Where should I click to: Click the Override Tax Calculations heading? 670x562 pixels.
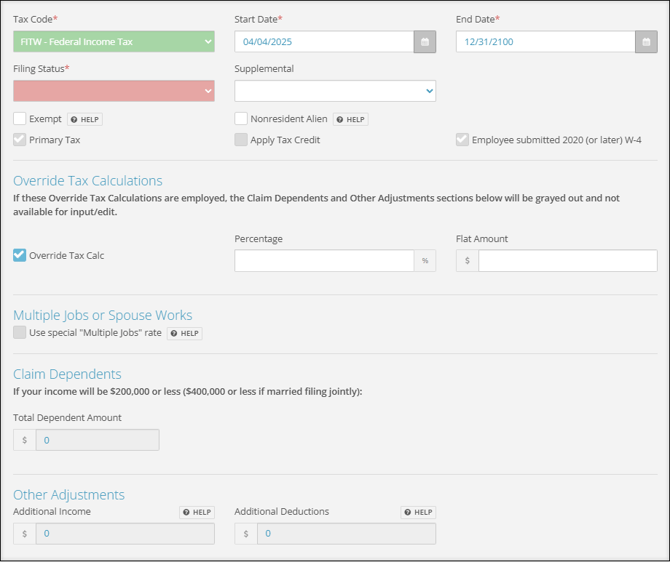coord(88,181)
